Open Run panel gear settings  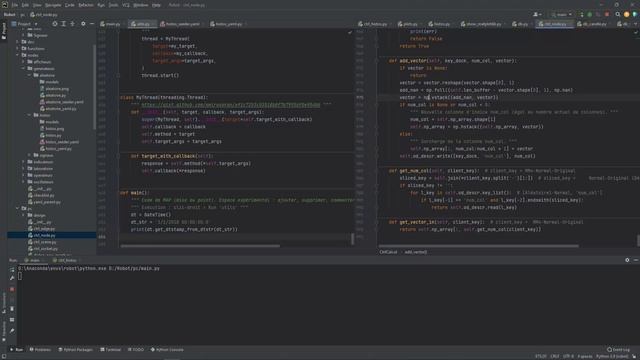[627, 260]
